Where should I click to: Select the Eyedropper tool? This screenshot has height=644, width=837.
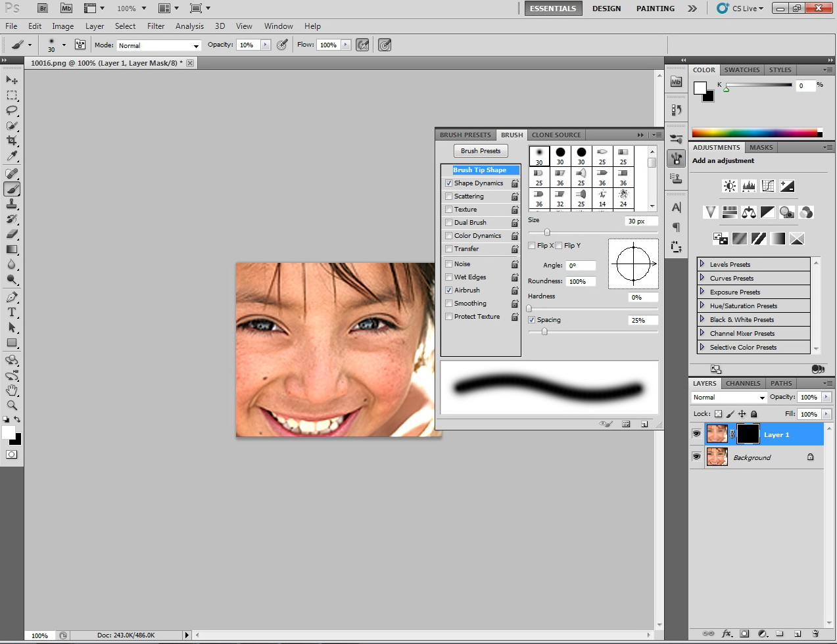[x=12, y=156]
